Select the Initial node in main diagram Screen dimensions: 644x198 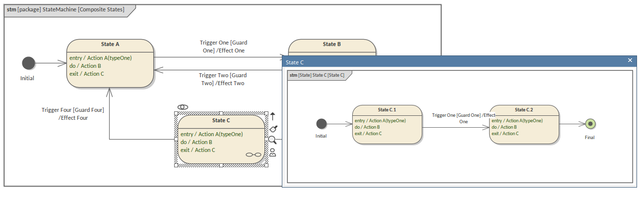click(29, 63)
